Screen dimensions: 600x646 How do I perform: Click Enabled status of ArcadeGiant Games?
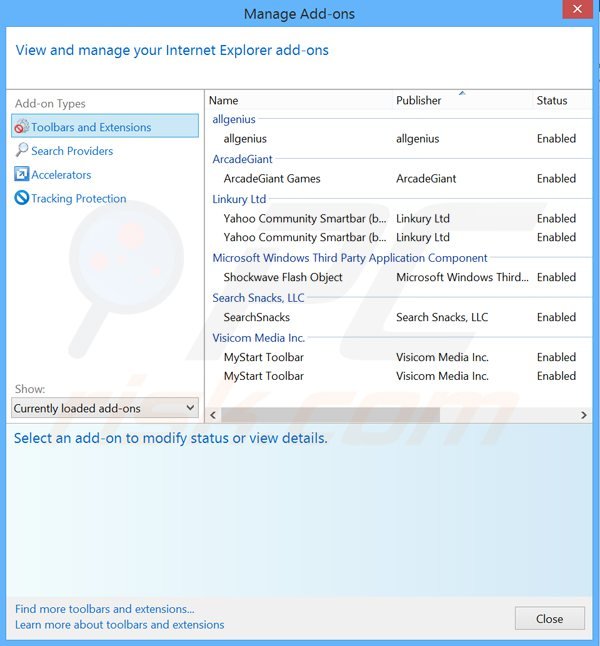tap(556, 178)
